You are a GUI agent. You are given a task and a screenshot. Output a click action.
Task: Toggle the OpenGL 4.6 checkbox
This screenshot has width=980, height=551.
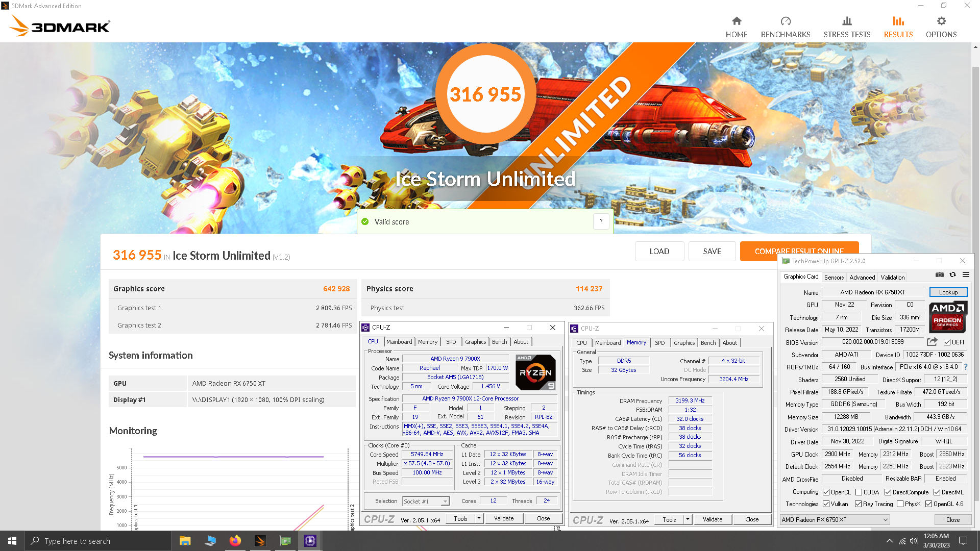coord(928,504)
